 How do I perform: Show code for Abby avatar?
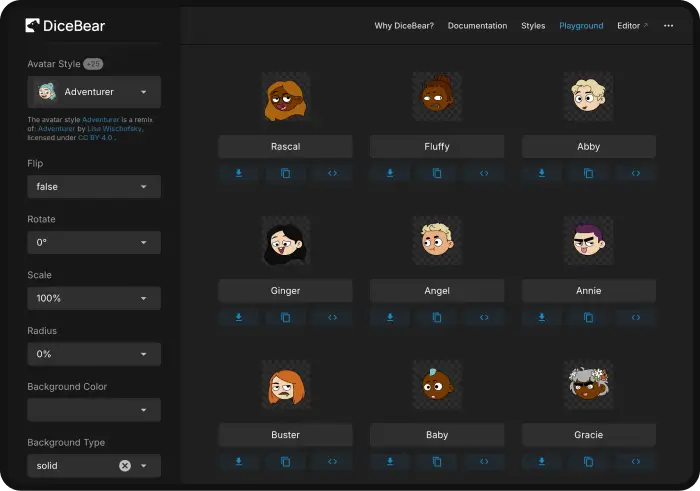636,173
